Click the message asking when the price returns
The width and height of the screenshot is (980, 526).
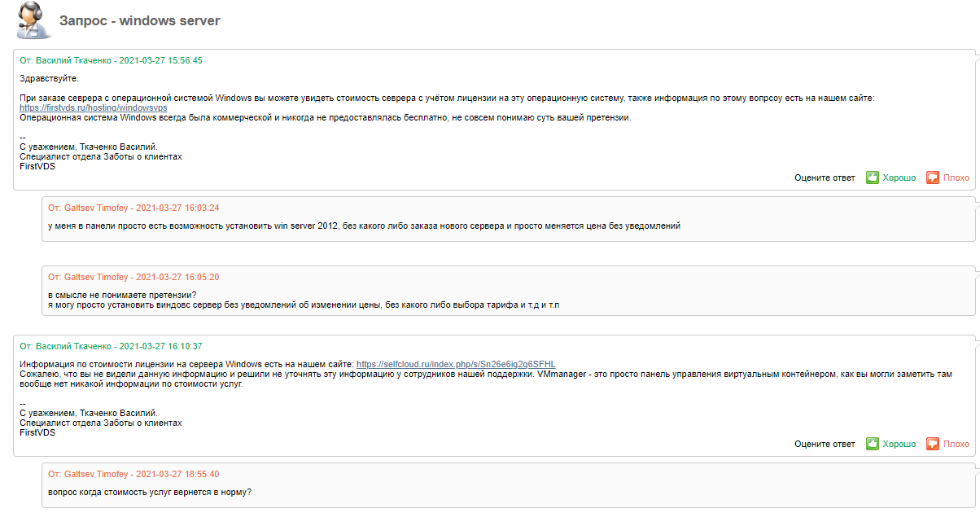[150, 492]
